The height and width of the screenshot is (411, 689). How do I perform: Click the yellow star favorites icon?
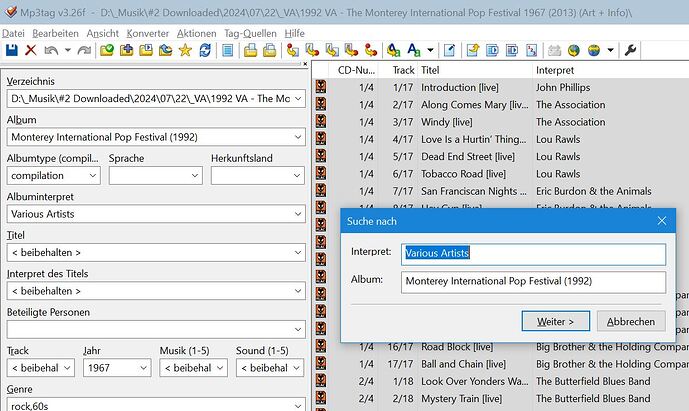(185, 50)
